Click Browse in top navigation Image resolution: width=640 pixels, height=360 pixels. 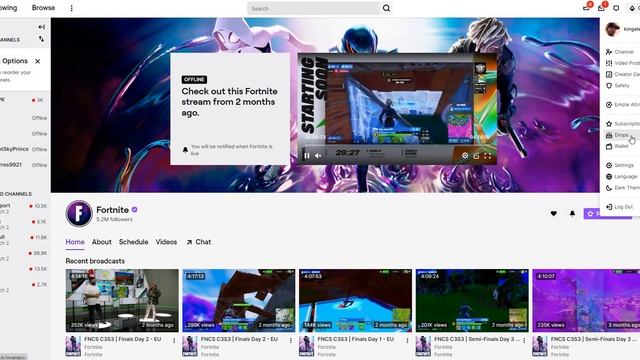pyautogui.click(x=43, y=8)
